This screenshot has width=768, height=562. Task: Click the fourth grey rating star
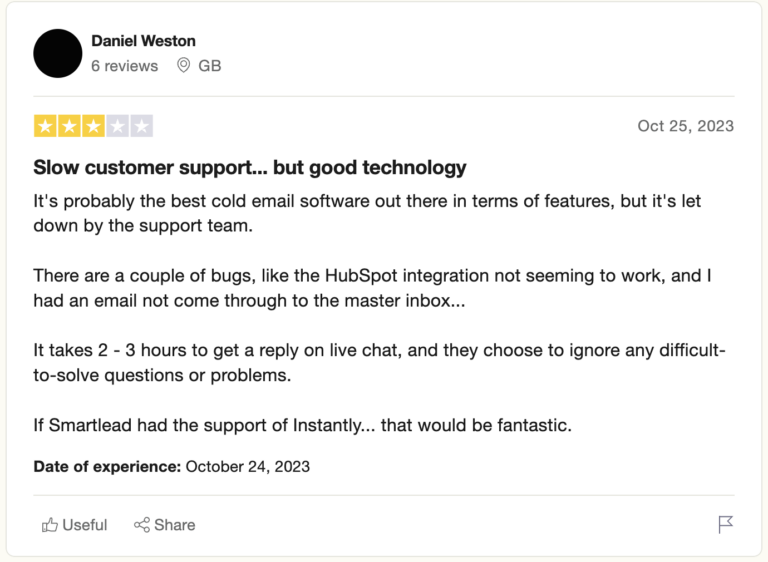pyautogui.click(x=117, y=126)
